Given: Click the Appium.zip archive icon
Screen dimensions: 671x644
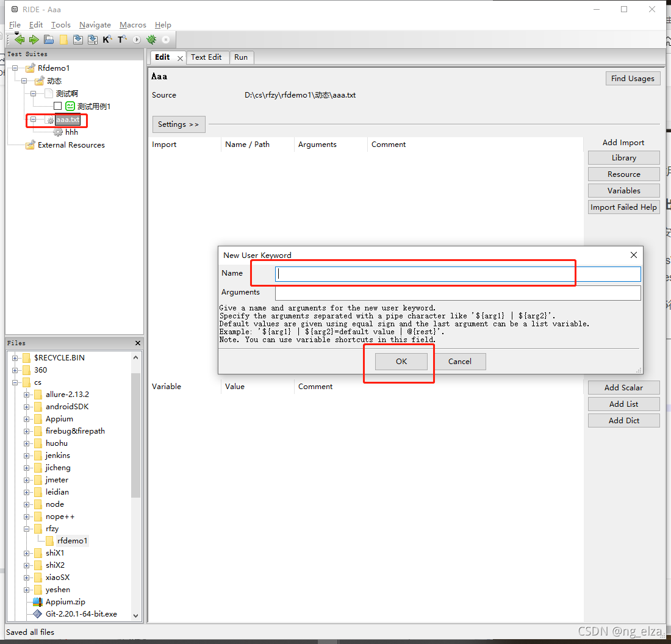Looking at the screenshot, I should [38, 602].
